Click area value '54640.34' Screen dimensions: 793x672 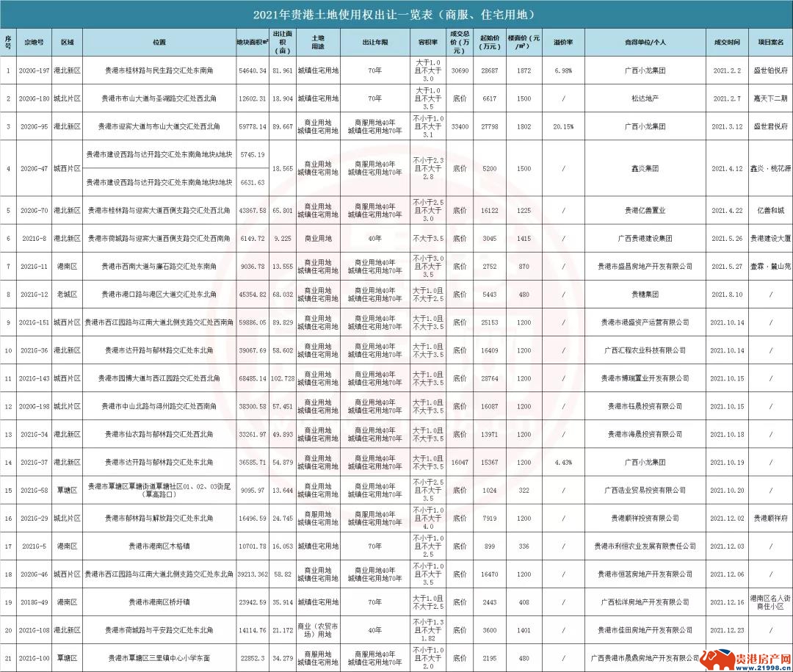253,71
